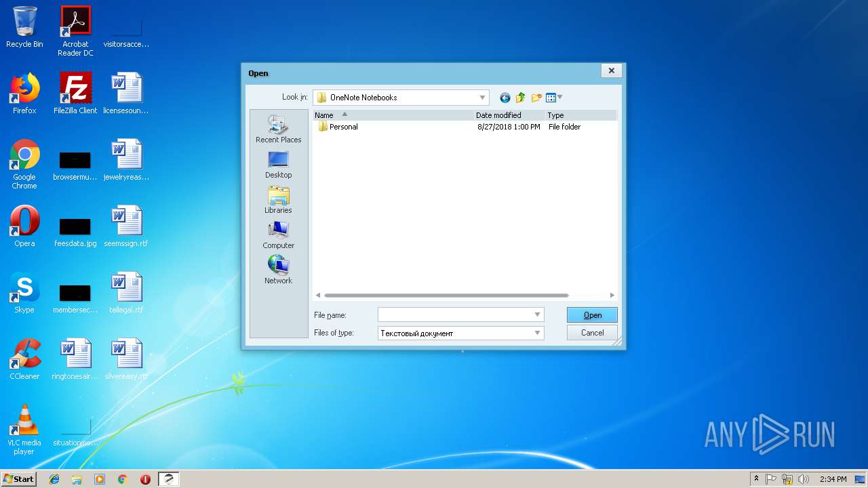
Task: Select the licensesoun document on desktop
Action: click(126, 94)
